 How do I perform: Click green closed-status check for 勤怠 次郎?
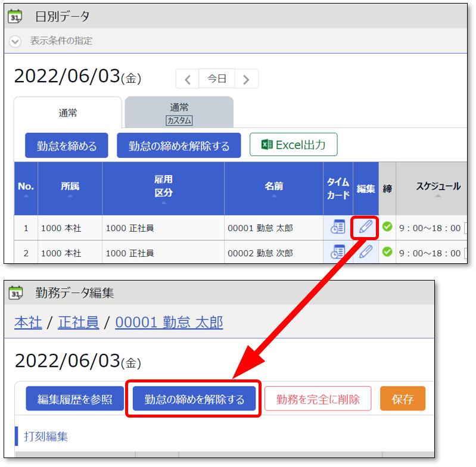387,252
